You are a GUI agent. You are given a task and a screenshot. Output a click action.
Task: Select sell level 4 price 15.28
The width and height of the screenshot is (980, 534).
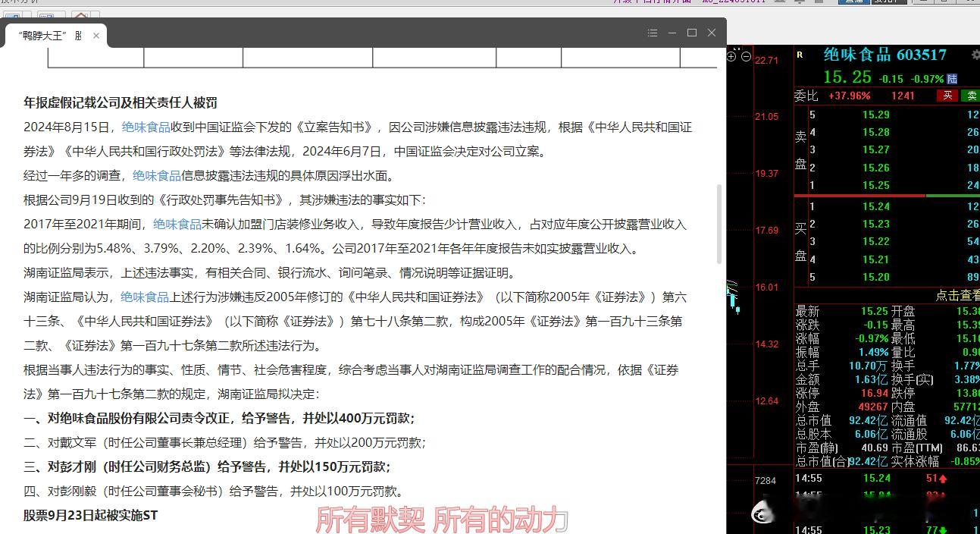click(x=875, y=132)
